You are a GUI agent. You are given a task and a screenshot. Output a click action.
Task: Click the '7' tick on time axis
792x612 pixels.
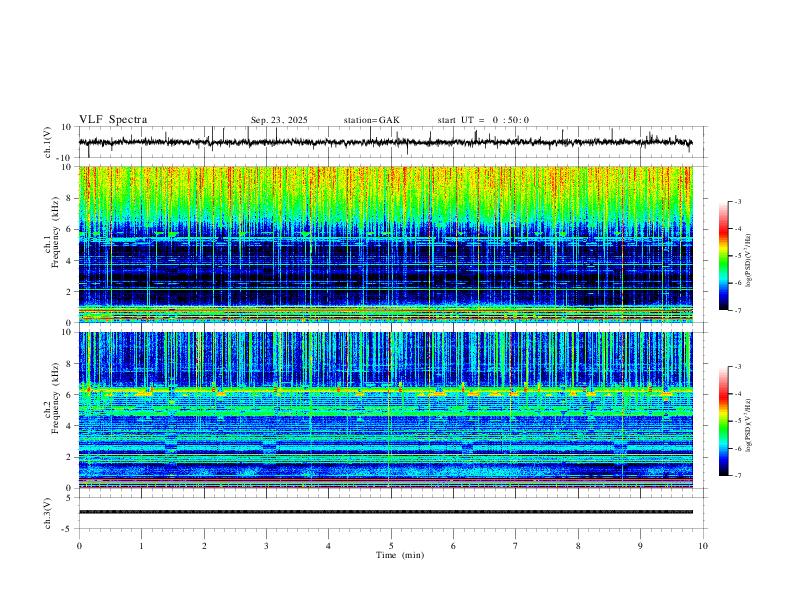pyautogui.click(x=516, y=546)
